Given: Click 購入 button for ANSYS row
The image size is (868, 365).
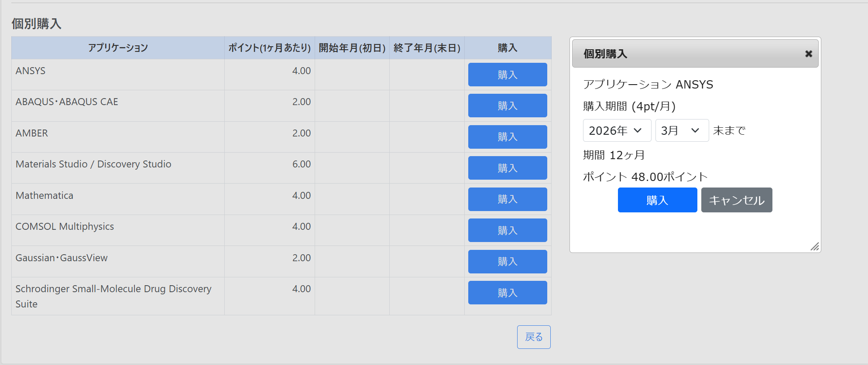Looking at the screenshot, I should [x=507, y=75].
